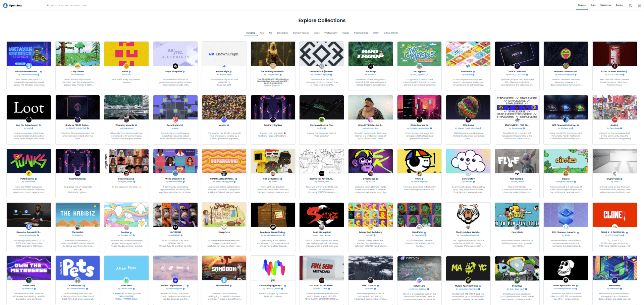The height and width of the screenshot is (305, 644).
Task: Click Explore in the top navigation
Action: pyautogui.click(x=582, y=5)
